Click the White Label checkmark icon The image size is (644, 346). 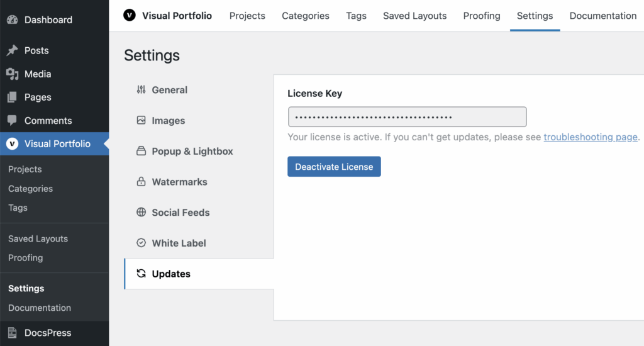coord(142,243)
